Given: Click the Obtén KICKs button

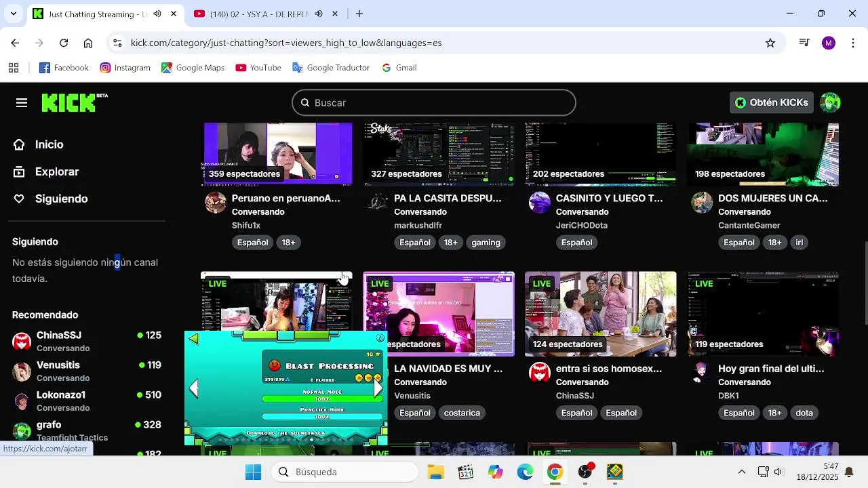Looking at the screenshot, I should coord(772,102).
